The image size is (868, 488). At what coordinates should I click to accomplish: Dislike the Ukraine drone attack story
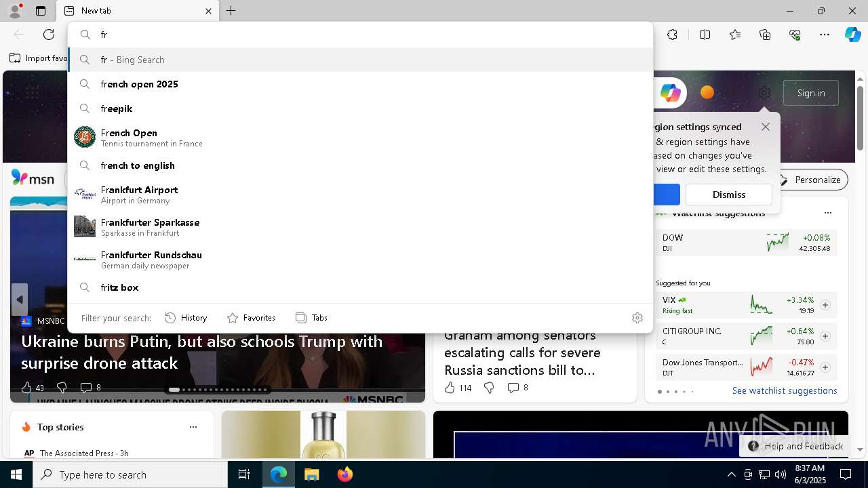62,388
